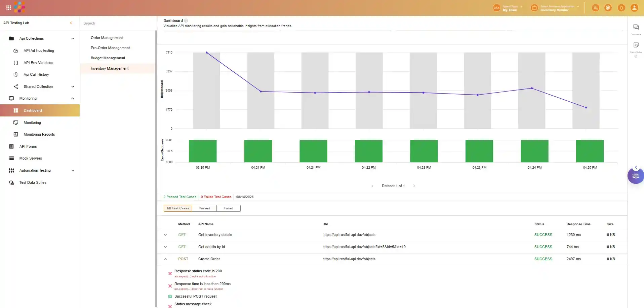Open Monitoring Reports in the sidebar

pyautogui.click(x=39, y=135)
